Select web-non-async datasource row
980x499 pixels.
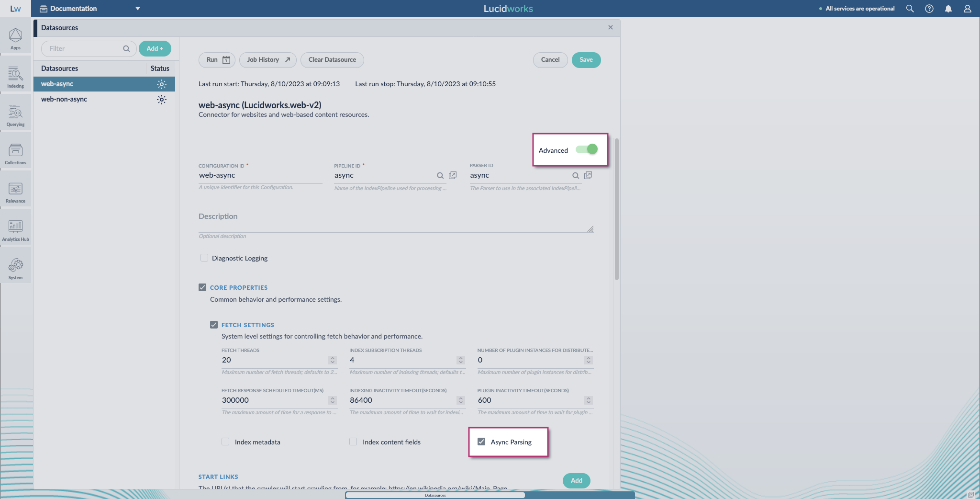(x=104, y=99)
